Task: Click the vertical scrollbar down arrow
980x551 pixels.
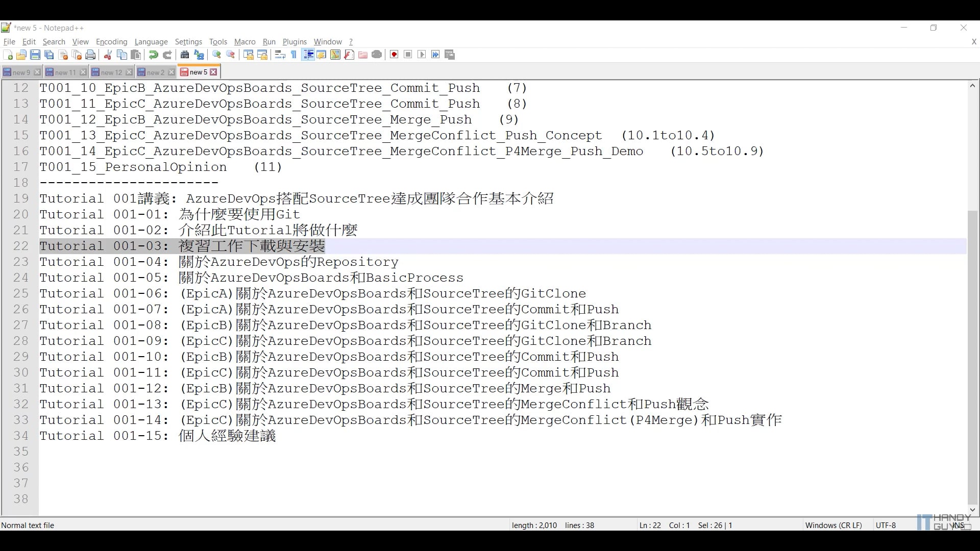Action: click(x=972, y=509)
